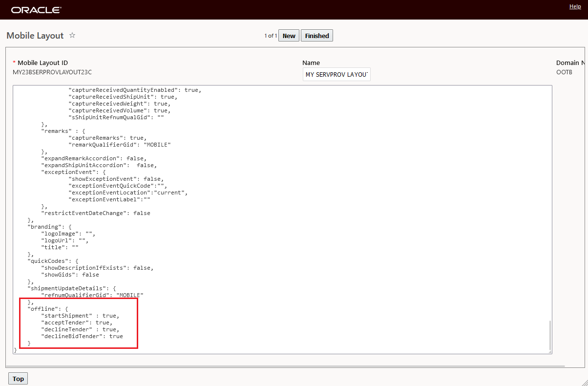Mark Mobile Layout page as favorite star

(72, 35)
